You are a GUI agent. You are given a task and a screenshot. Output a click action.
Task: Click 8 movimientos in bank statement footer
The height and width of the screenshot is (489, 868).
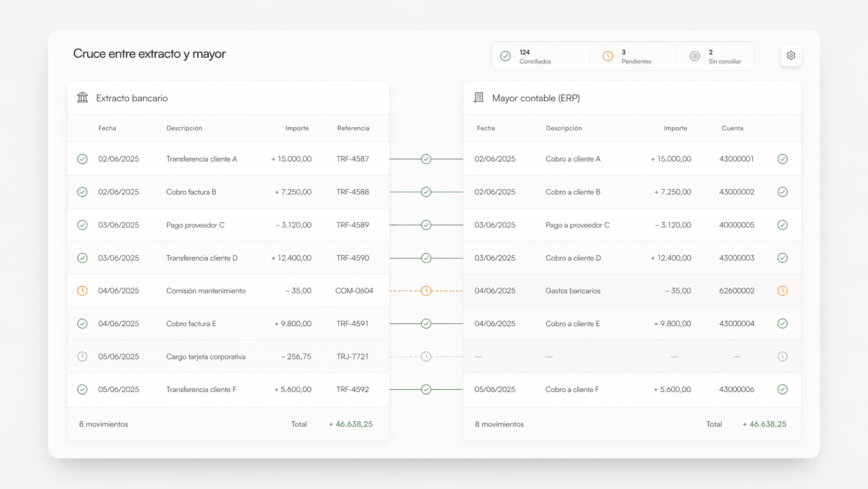point(103,424)
